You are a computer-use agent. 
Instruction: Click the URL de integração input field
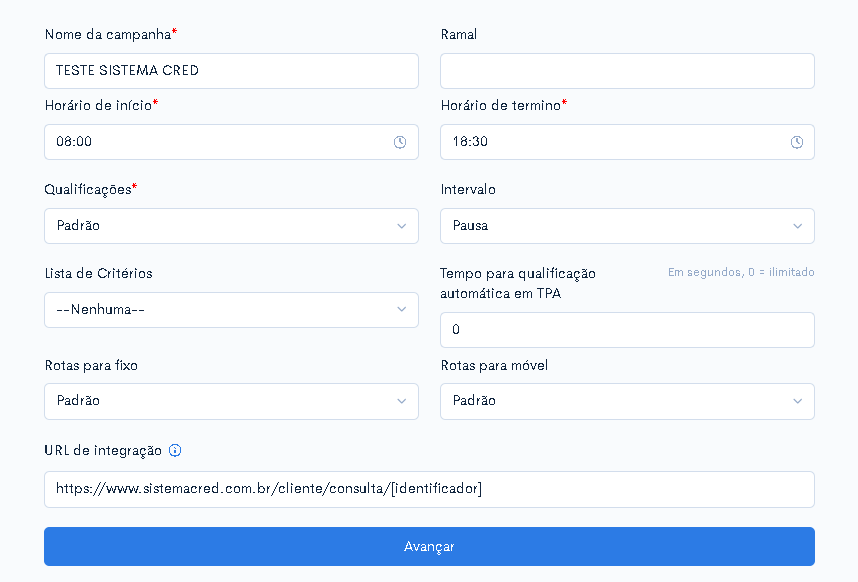429,489
